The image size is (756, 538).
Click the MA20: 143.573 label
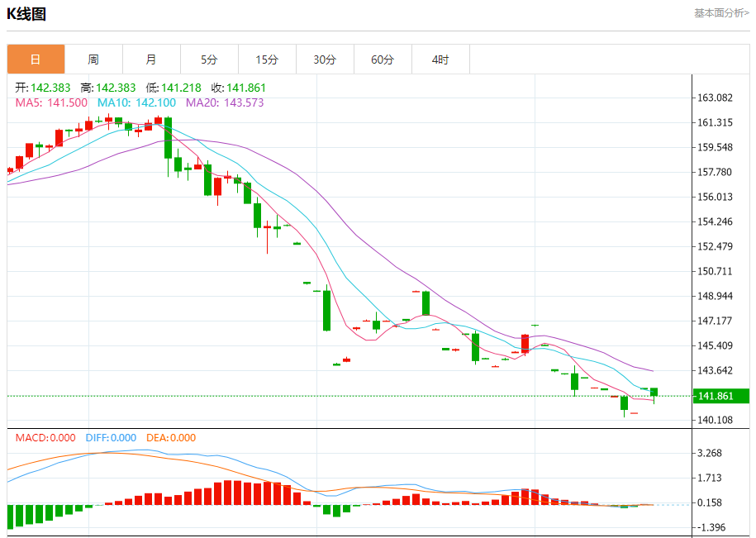pos(226,102)
